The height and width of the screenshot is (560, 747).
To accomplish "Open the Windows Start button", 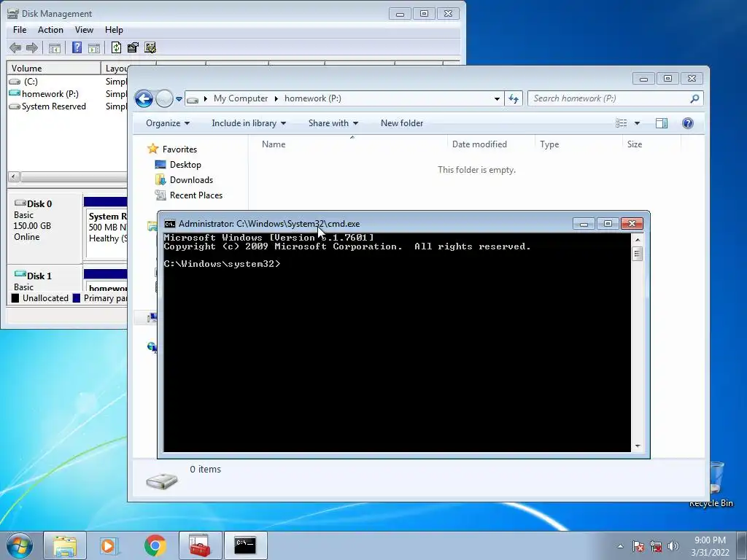I will pos(20,545).
